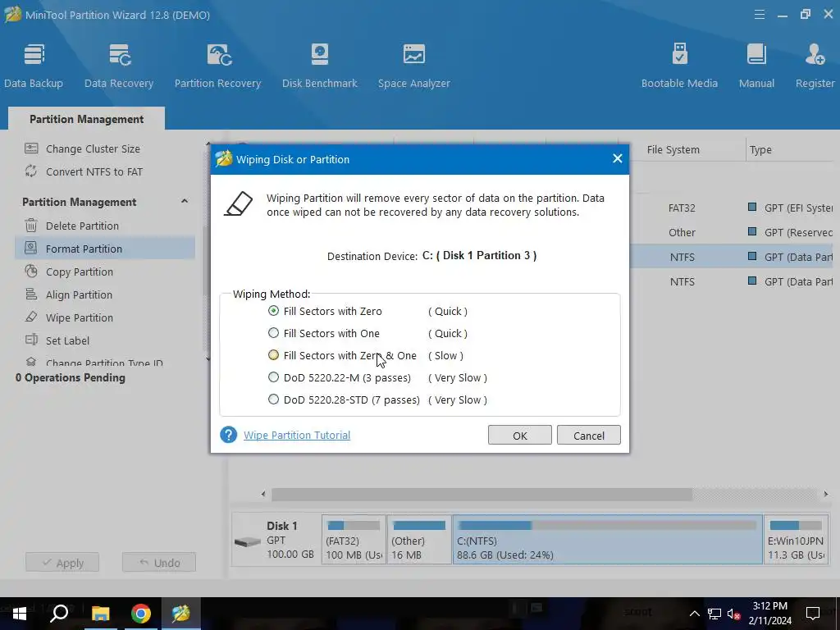Choose Delete Partition in sidebar
Screen dimensions: 840x630
(x=82, y=226)
